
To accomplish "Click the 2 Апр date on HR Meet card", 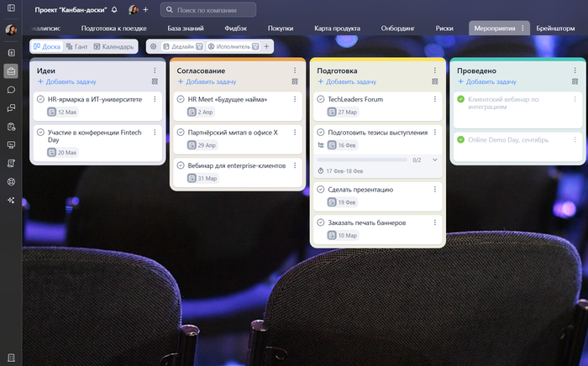I will 200,112.
